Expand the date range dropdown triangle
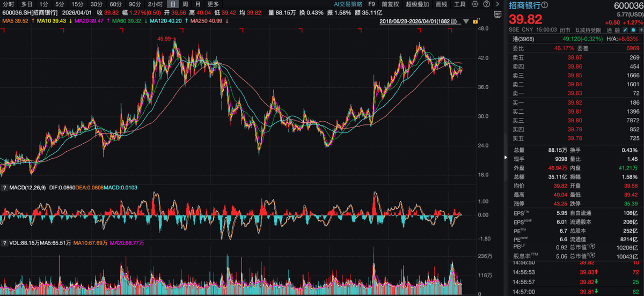The image size is (644, 296). [466, 21]
